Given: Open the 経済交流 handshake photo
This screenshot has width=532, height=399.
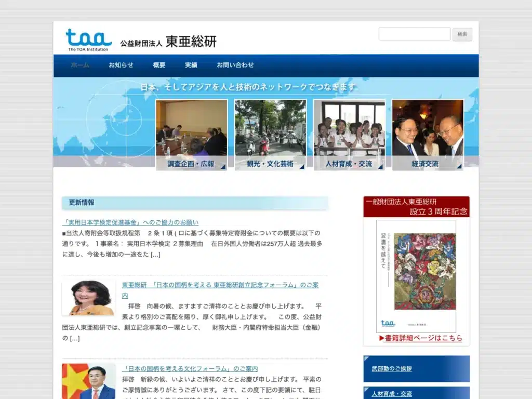Looking at the screenshot, I should pos(428,128).
